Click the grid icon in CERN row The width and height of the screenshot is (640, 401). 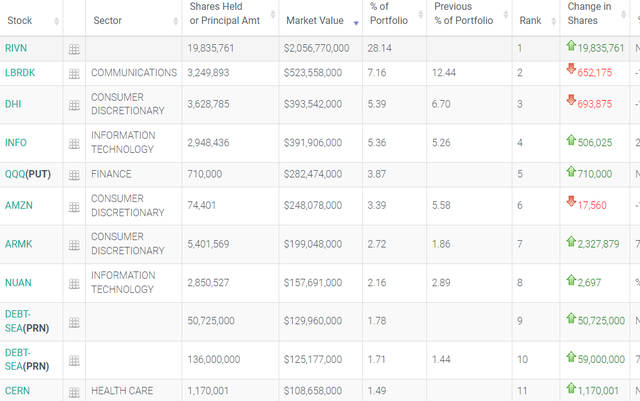click(x=74, y=391)
